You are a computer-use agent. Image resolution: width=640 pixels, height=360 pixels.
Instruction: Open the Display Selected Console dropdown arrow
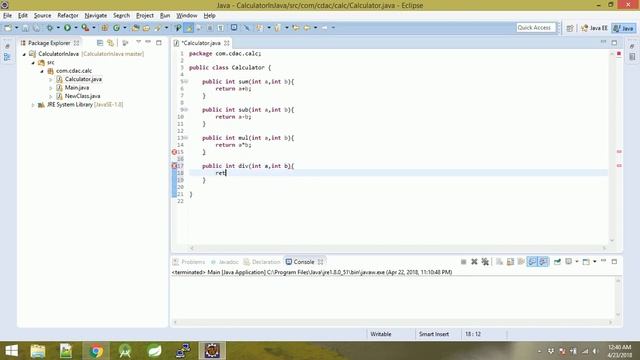point(577,262)
